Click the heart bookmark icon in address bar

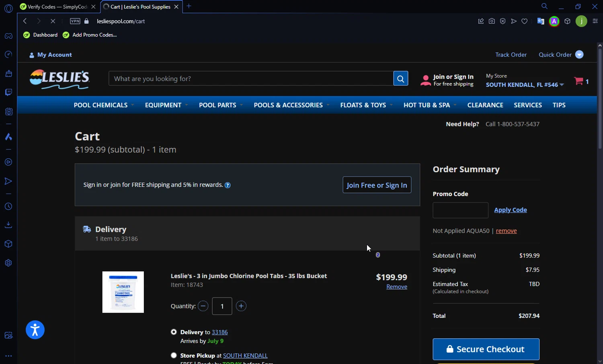(525, 21)
